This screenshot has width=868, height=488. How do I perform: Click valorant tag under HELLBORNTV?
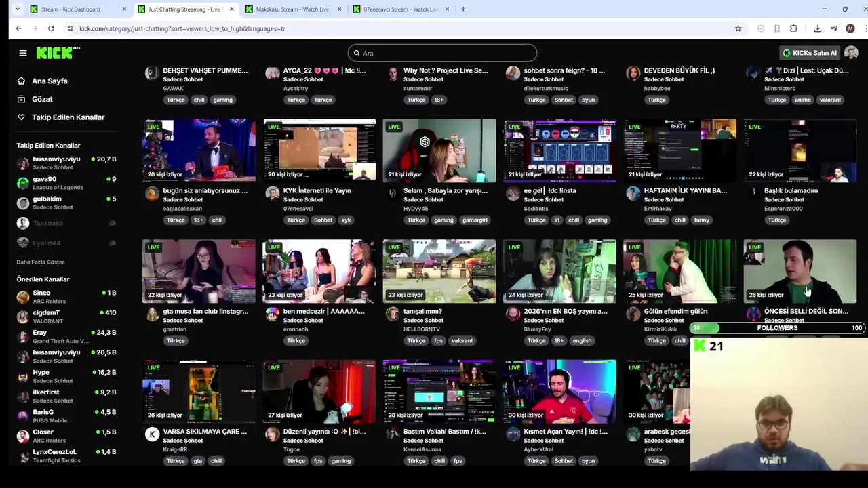pyautogui.click(x=462, y=340)
